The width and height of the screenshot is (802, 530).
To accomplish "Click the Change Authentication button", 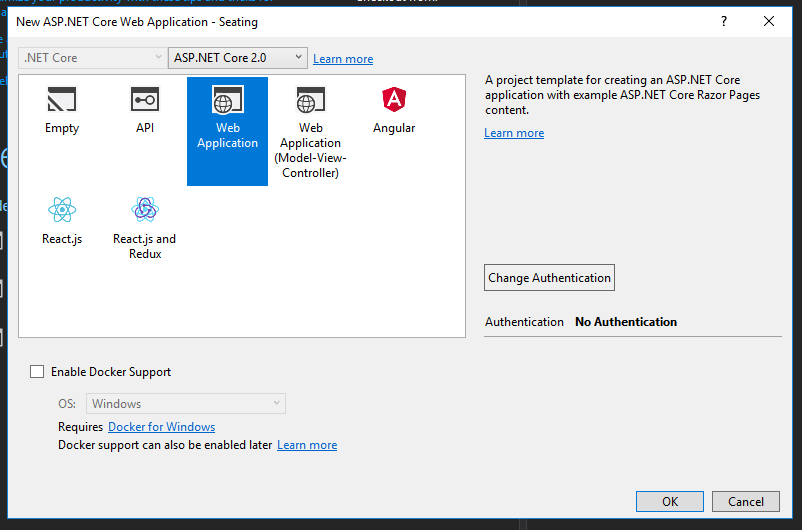I will click(x=549, y=278).
